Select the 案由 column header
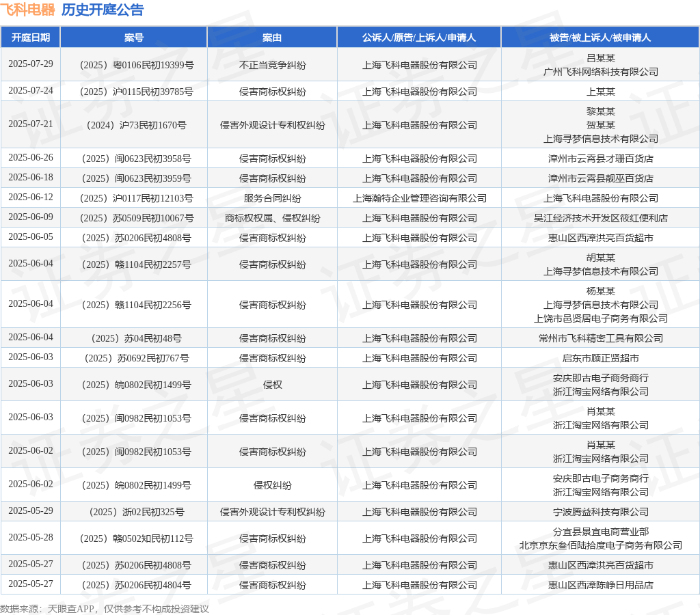Image resolution: width=700 pixels, height=615 pixels. coord(272,38)
